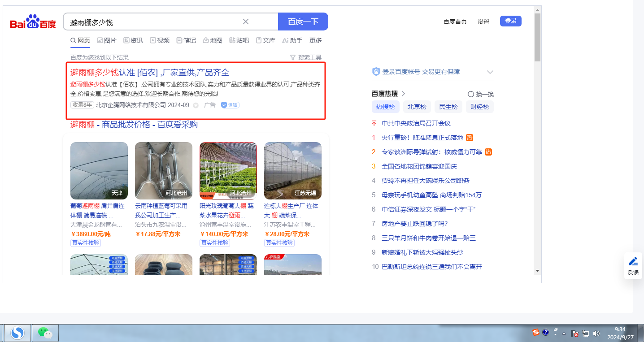Open hot search item 贾玲不再担任大碗娱乐公司职务
644x342 pixels.
click(426, 181)
